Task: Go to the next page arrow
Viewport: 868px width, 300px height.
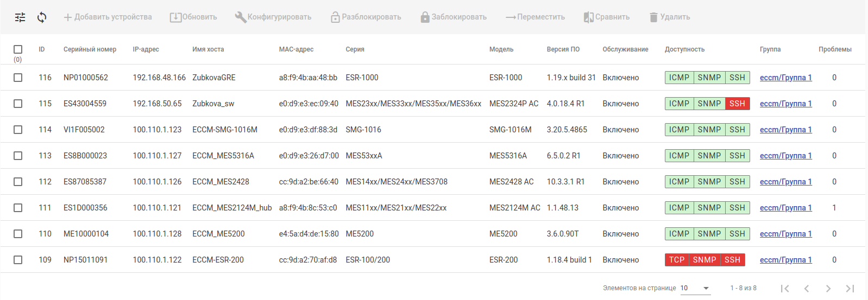Action: pos(828,289)
